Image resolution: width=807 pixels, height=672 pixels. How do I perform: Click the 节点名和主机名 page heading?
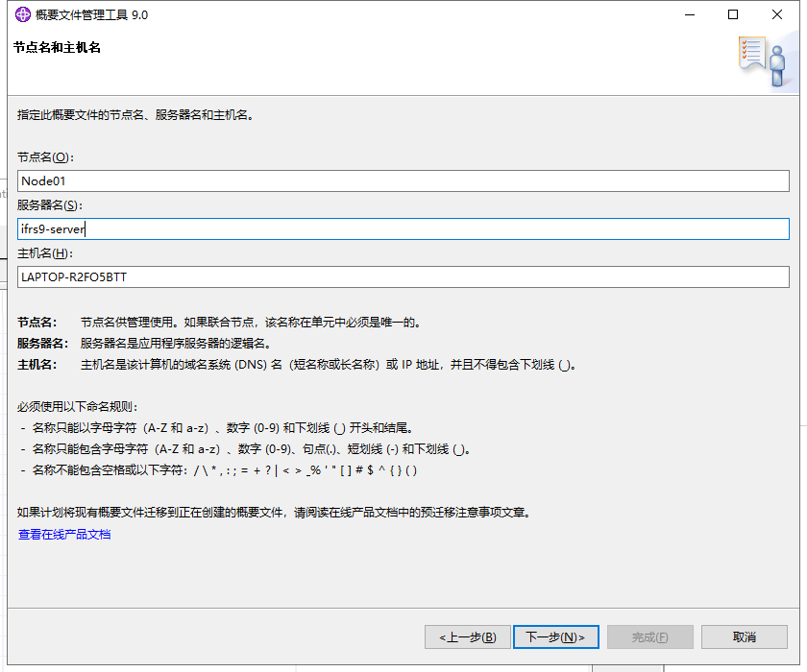tap(57, 47)
